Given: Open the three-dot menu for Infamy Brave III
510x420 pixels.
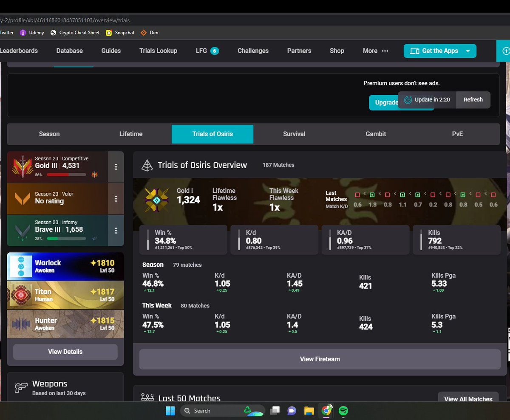Looking at the screenshot, I should [x=116, y=230].
